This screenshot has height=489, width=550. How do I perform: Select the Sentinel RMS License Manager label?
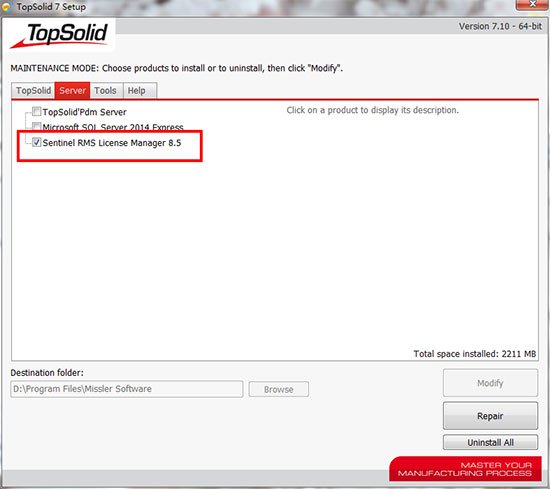112,143
